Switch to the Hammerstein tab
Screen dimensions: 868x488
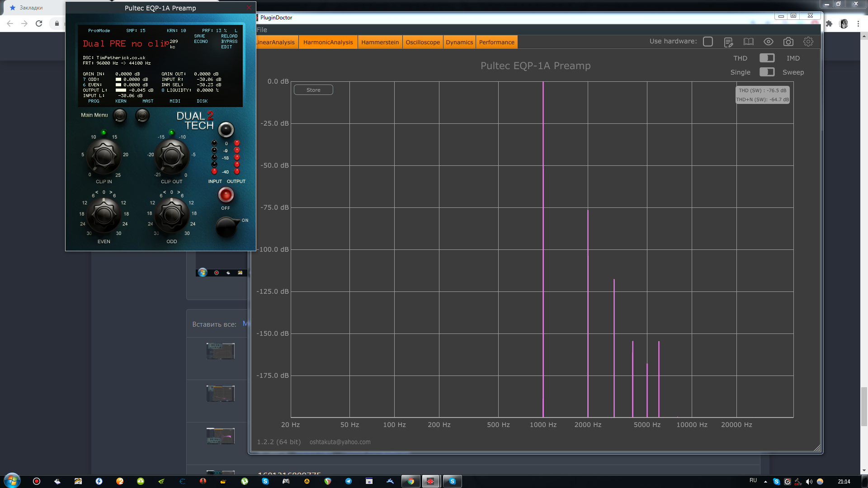pyautogui.click(x=380, y=42)
